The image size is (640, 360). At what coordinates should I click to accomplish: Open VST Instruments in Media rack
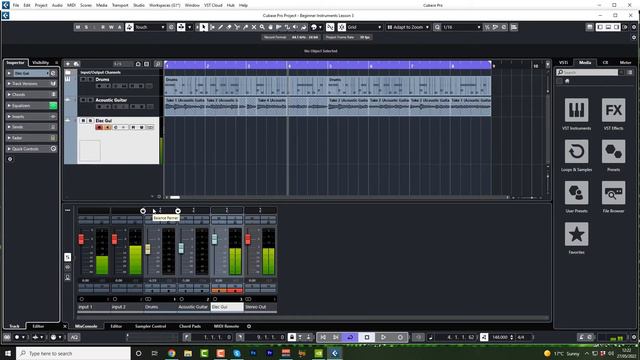click(576, 110)
